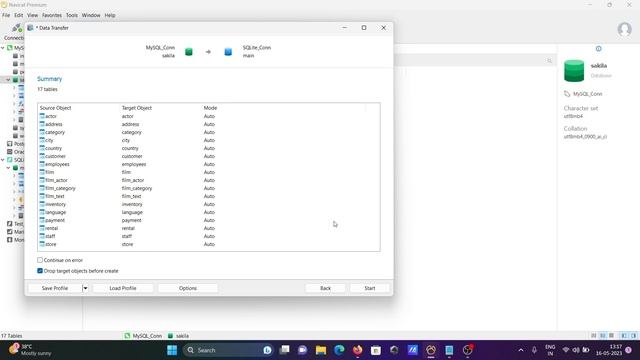640x360 pixels.
Task: Click the search magnifier icon in object pane
Action: (x=549, y=61)
